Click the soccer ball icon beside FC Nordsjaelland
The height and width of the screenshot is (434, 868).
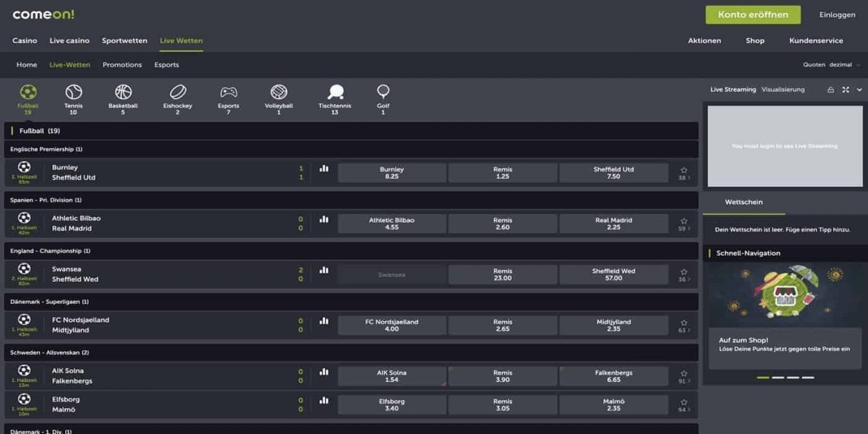click(24, 319)
